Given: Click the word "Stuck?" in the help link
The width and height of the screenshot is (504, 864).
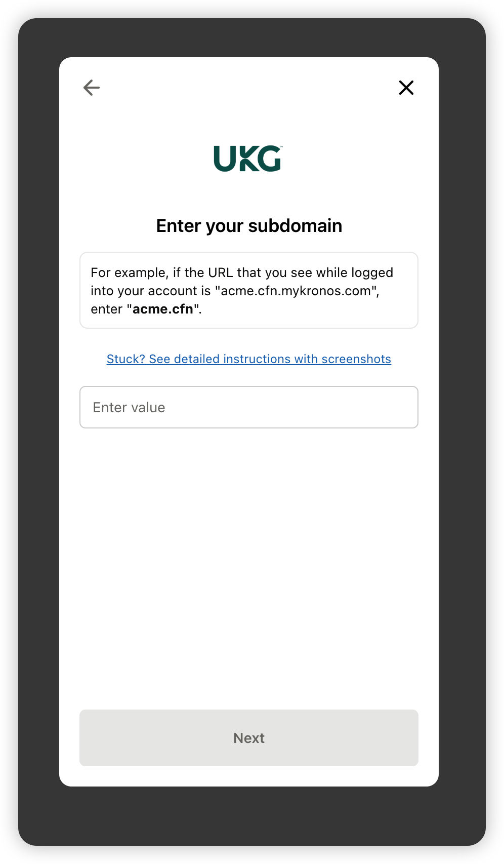Looking at the screenshot, I should tap(125, 359).
